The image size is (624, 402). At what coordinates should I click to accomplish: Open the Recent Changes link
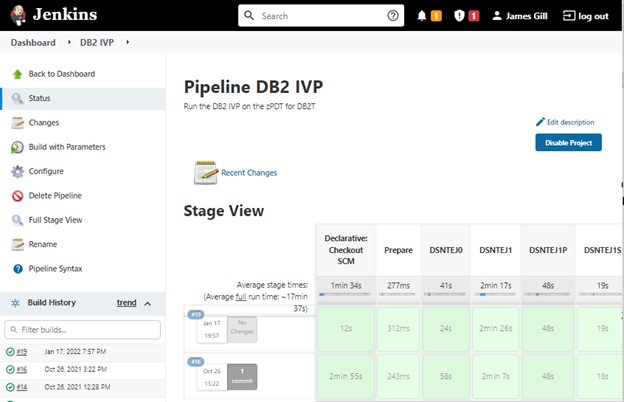(x=249, y=173)
